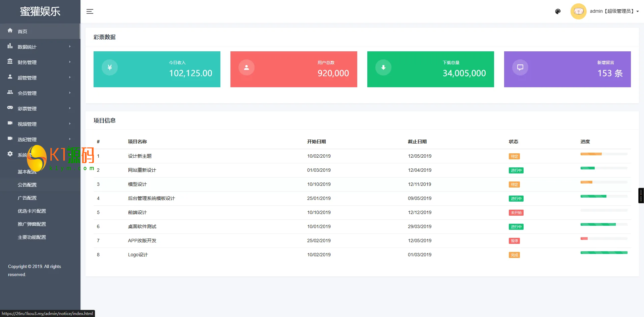Select 后台管理系统模板设计 project name

151,198
